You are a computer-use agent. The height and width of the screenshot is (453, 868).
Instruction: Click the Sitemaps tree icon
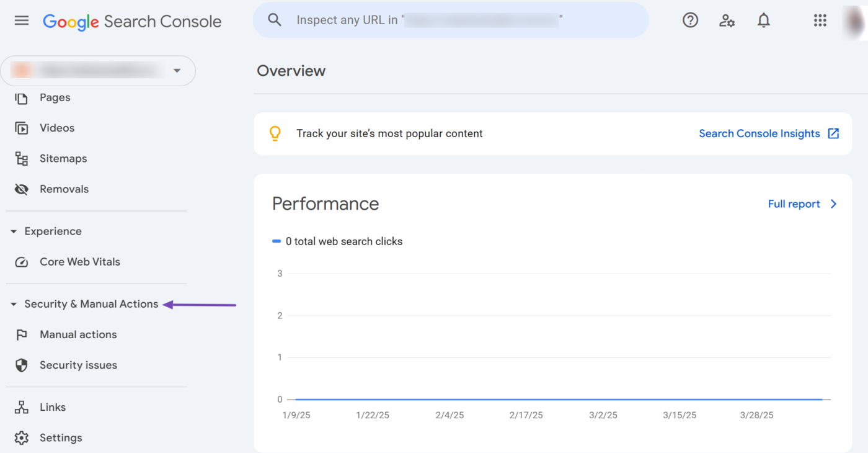(22, 159)
